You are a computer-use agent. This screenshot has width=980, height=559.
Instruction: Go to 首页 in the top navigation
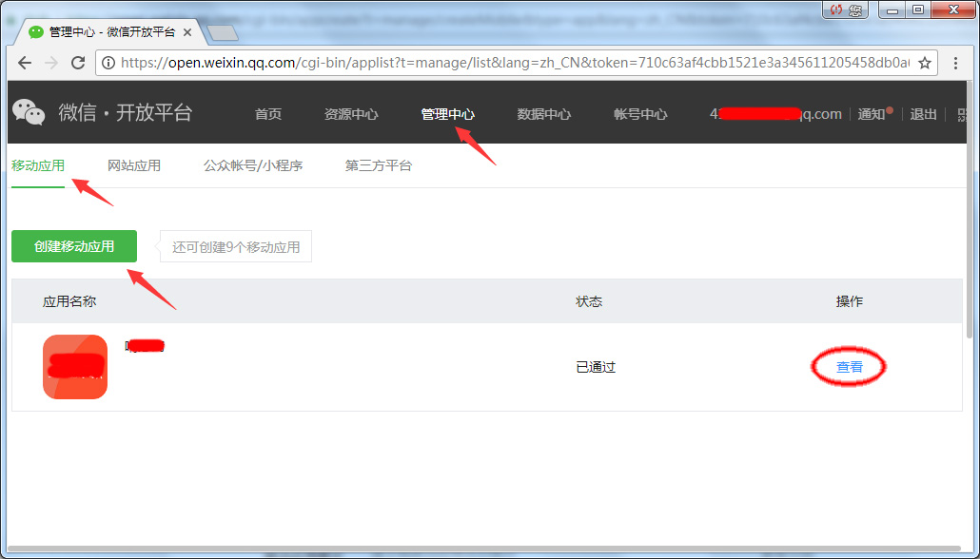pos(268,114)
